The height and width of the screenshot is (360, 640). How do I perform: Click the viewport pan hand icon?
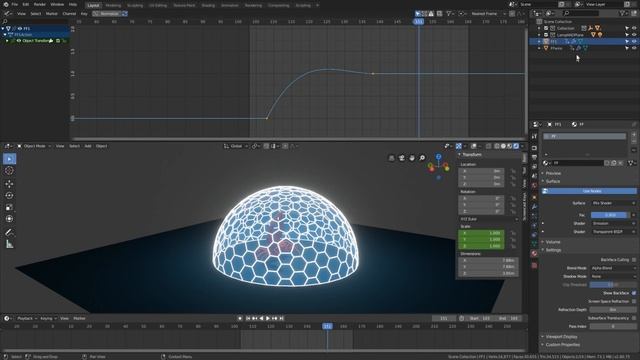(x=412, y=158)
